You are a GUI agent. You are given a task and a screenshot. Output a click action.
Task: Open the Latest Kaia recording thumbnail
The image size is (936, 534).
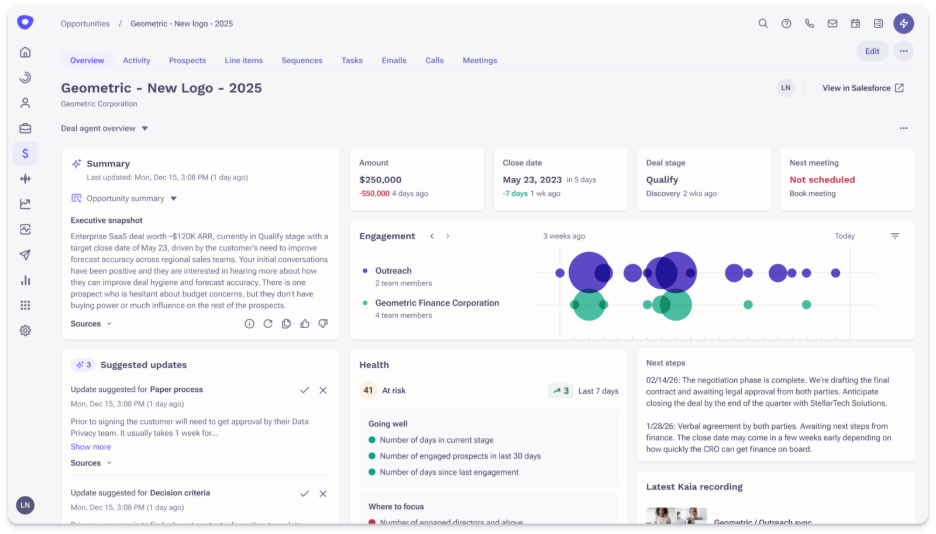click(676, 516)
